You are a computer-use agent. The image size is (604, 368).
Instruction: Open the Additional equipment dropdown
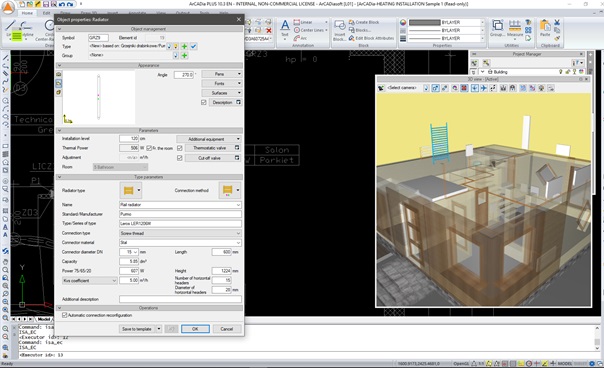(209, 139)
